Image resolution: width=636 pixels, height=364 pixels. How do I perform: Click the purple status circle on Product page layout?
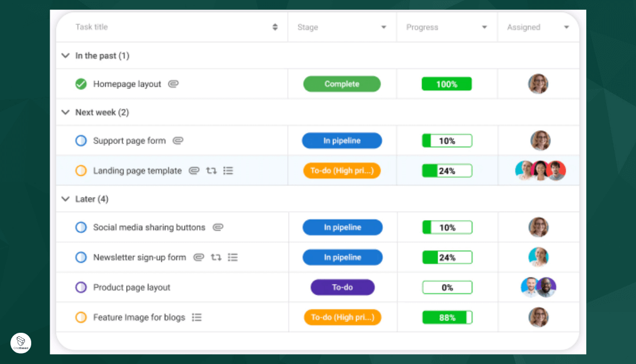point(80,287)
